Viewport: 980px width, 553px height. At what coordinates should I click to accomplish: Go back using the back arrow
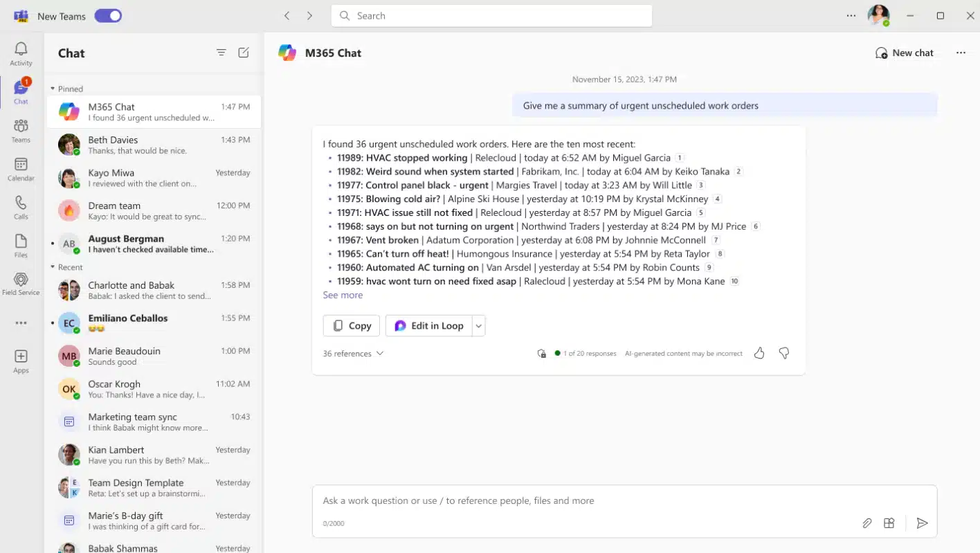[x=287, y=15]
